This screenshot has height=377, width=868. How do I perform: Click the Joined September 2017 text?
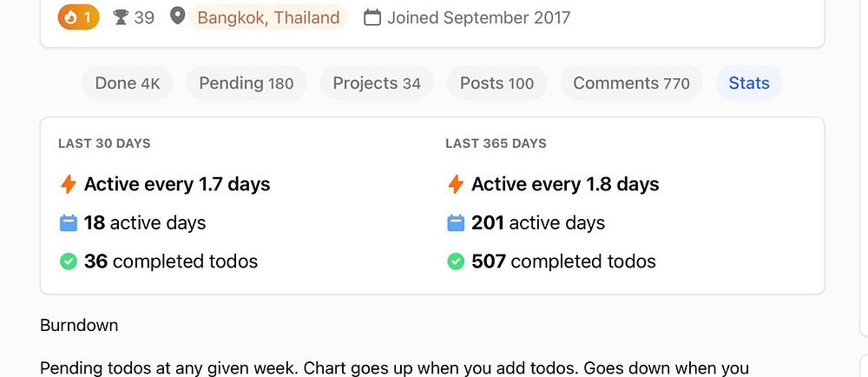click(x=478, y=17)
